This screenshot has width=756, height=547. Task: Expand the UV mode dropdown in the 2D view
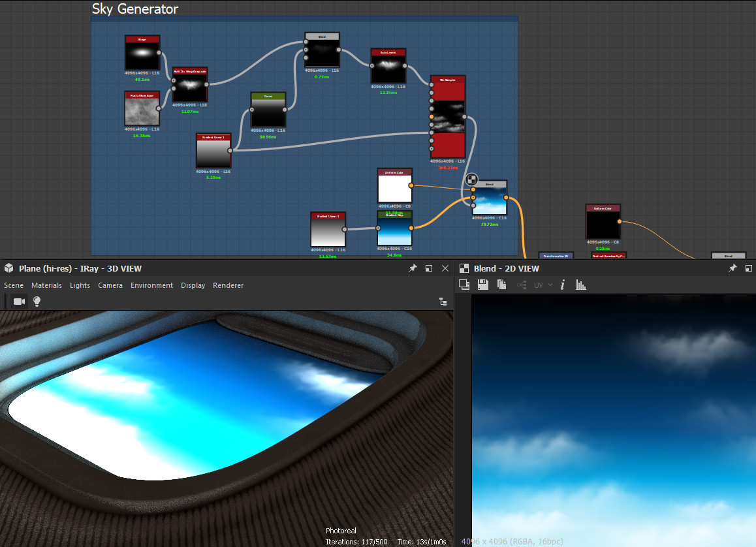click(x=550, y=285)
